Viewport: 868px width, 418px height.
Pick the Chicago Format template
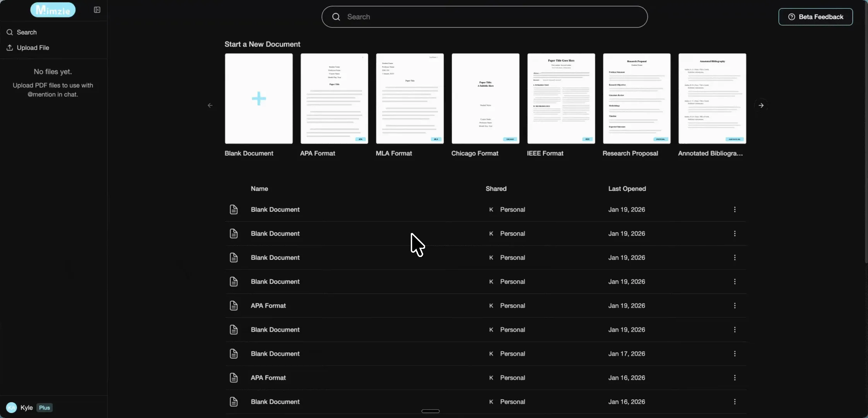click(485, 99)
